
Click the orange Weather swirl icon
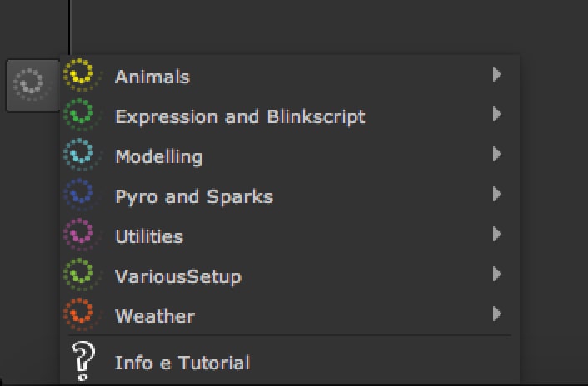[81, 315]
